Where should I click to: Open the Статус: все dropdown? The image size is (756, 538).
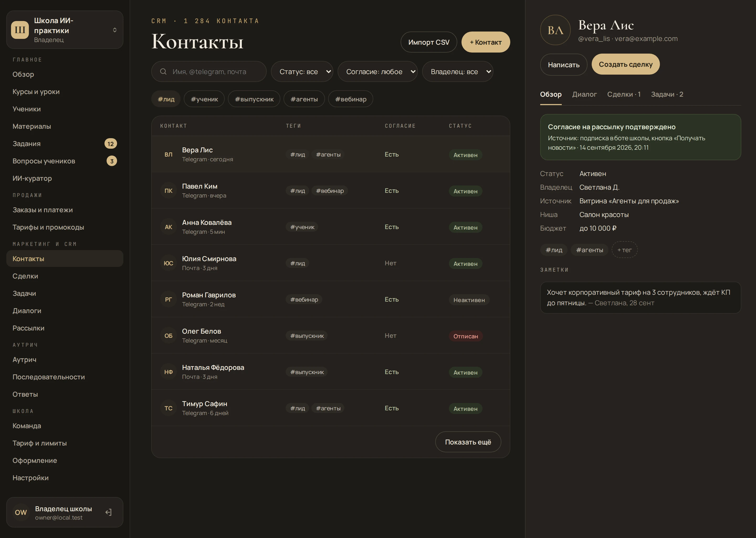coord(302,71)
